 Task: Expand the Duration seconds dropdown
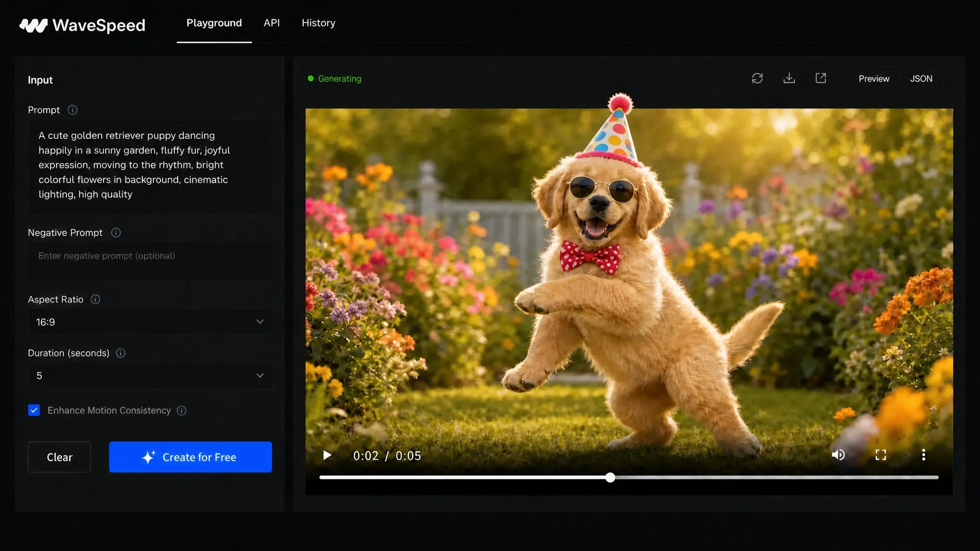coord(150,376)
